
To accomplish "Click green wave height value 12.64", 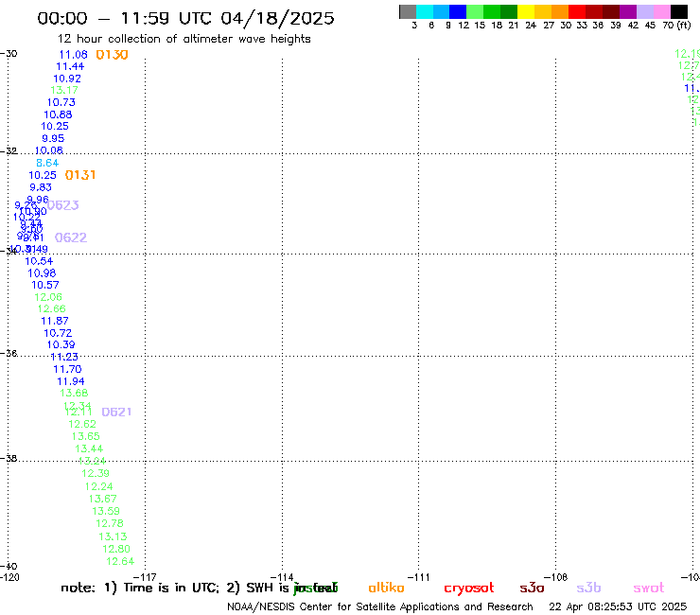I will [120, 561].
